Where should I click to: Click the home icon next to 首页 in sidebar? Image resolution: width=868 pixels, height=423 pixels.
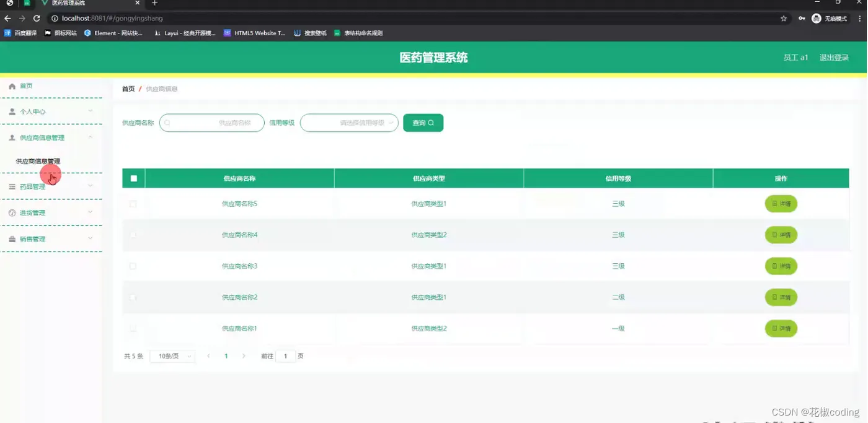(12, 86)
